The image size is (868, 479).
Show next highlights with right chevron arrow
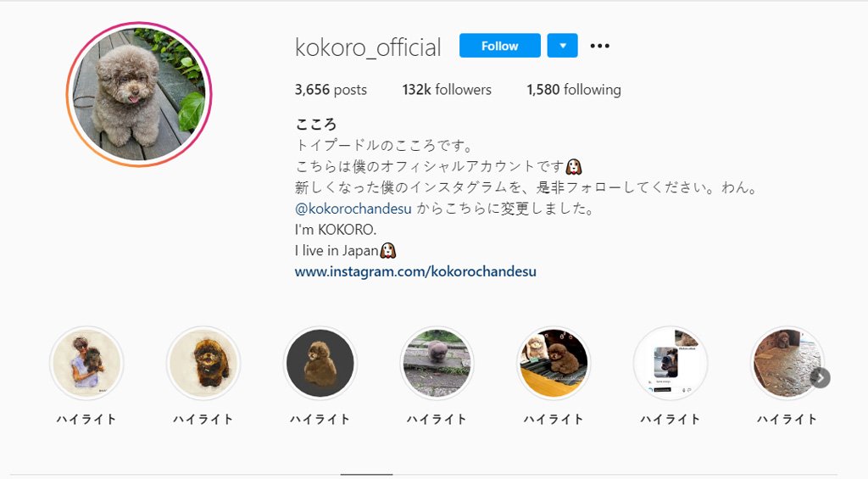point(821,377)
